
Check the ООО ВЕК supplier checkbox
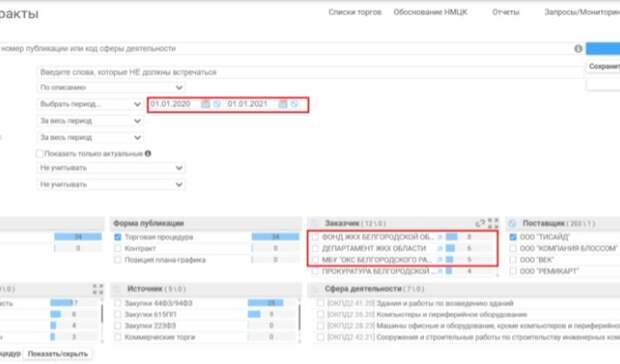tap(513, 260)
